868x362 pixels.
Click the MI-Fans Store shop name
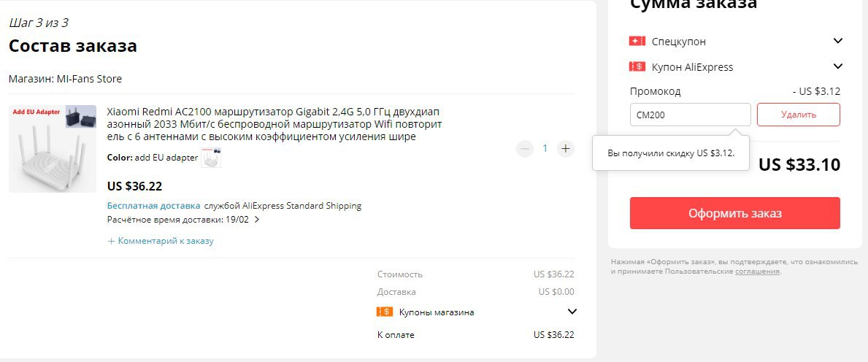tap(88, 79)
